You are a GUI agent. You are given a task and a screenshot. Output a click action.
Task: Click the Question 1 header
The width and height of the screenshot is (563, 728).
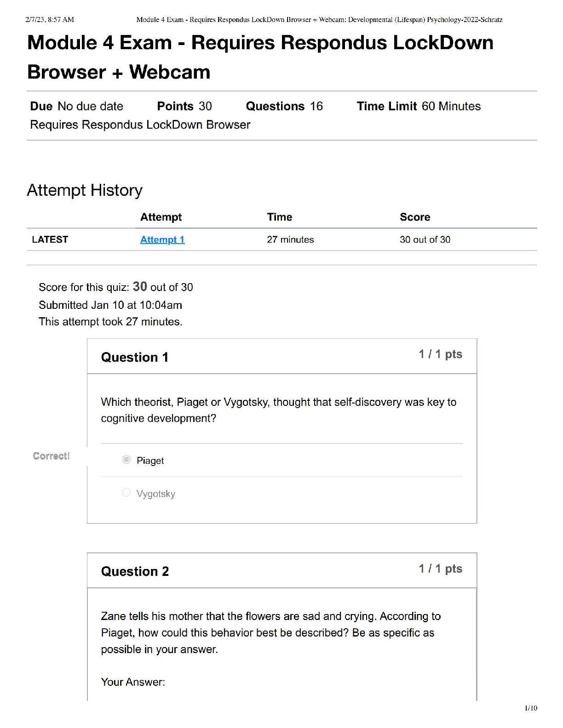coord(135,357)
